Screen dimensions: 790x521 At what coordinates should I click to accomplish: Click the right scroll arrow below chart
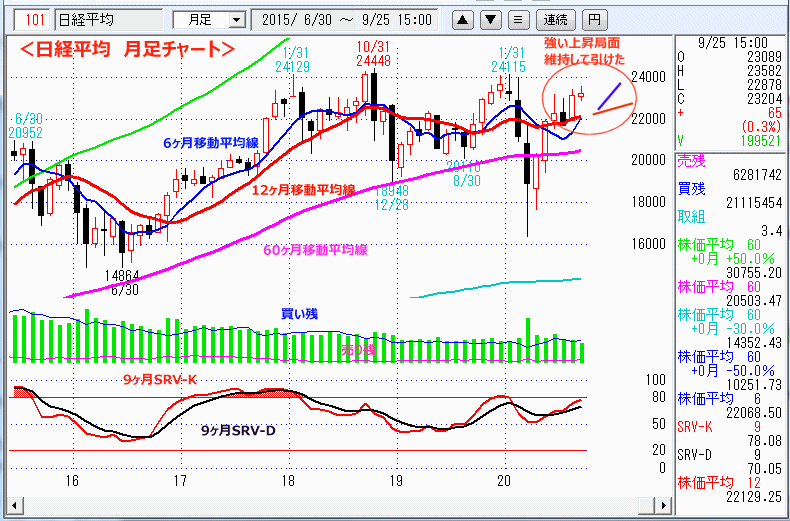click(665, 505)
